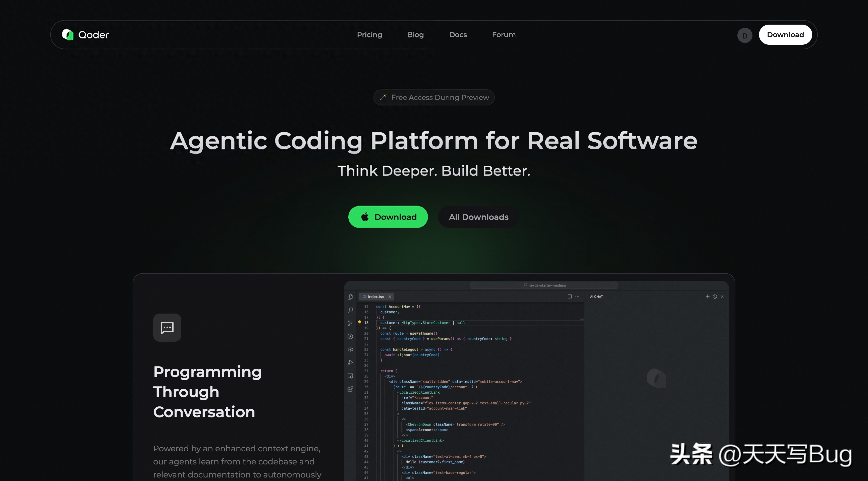Click the Search magnifier icon in editor sidebar

(350, 310)
